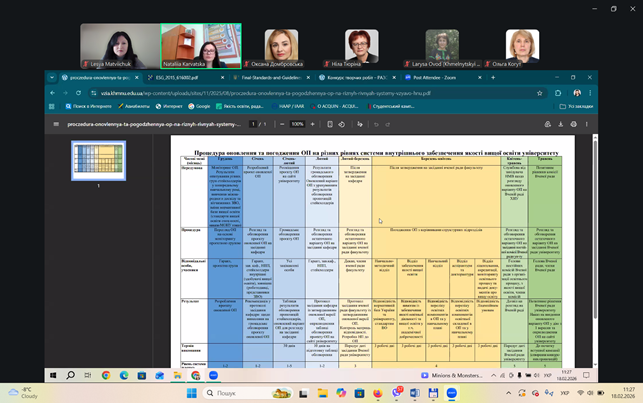Click the PDF zoom level 100% field

[297, 124]
